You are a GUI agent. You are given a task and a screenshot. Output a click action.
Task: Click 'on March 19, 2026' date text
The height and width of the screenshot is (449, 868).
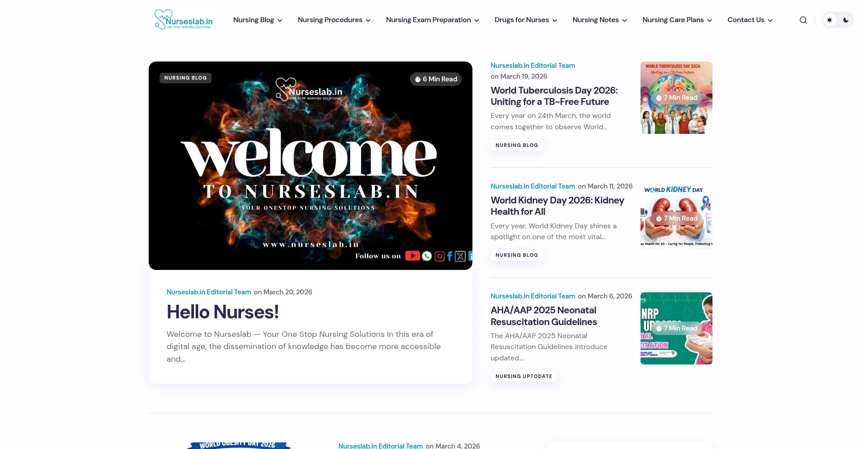[519, 76]
